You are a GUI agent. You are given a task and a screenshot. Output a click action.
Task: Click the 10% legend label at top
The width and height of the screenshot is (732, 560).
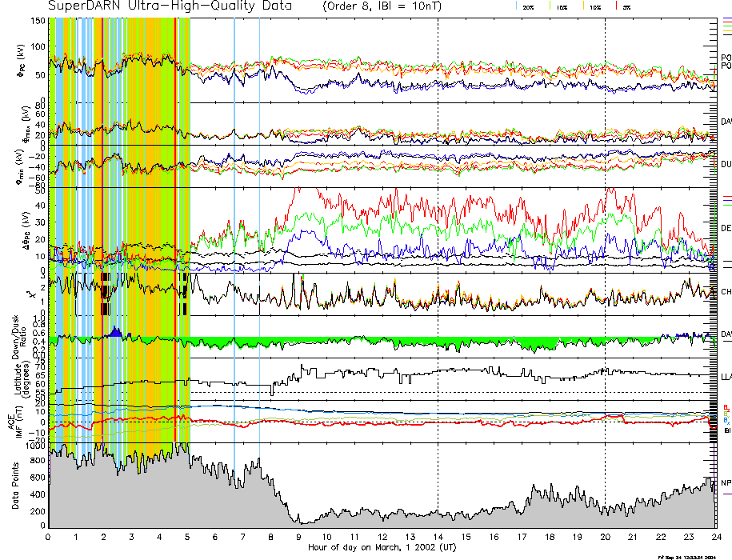coord(595,6)
